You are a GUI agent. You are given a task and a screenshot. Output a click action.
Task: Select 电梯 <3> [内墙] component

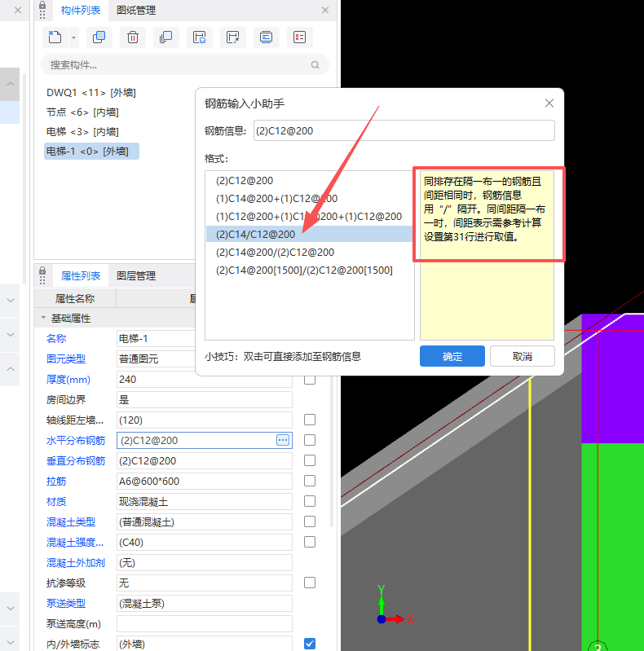(82, 132)
